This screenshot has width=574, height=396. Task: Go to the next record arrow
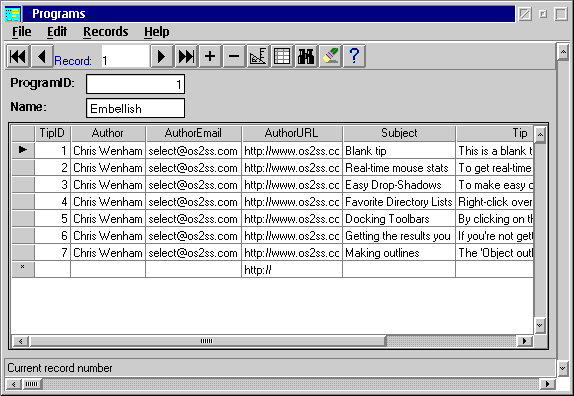click(161, 56)
